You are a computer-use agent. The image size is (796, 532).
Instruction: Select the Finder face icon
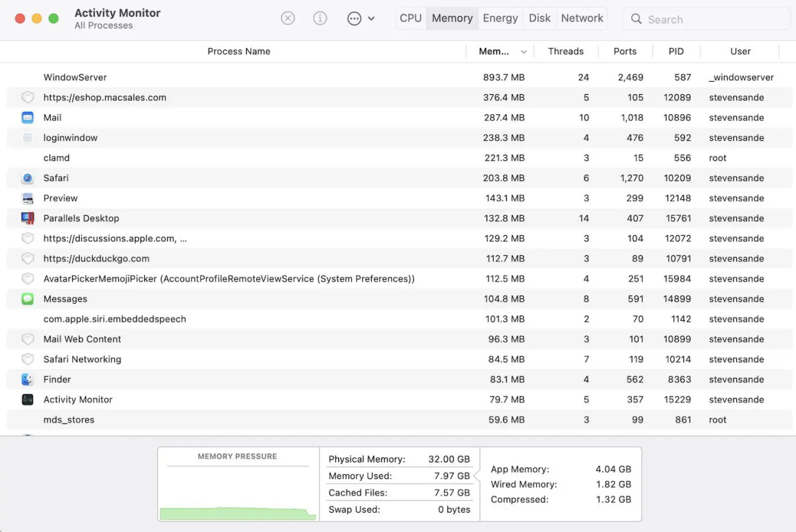27,379
